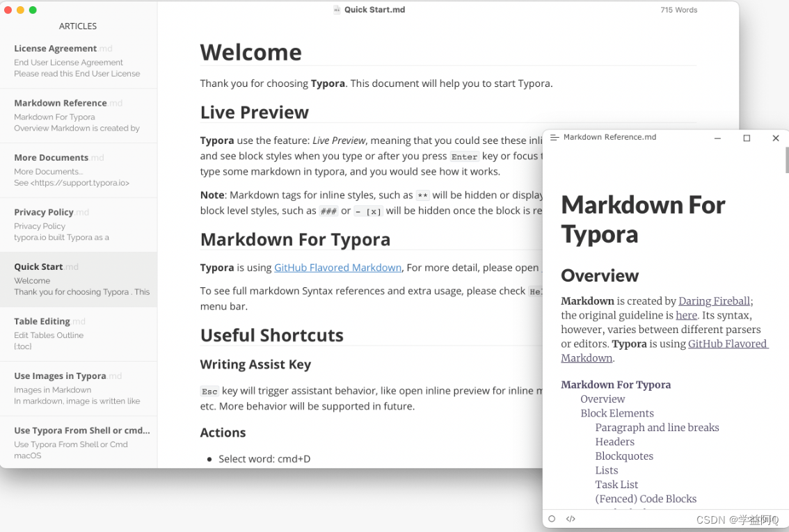Click the sidebar toggle icon in Markdown Reference window
The image size is (789, 532).
tap(555, 137)
